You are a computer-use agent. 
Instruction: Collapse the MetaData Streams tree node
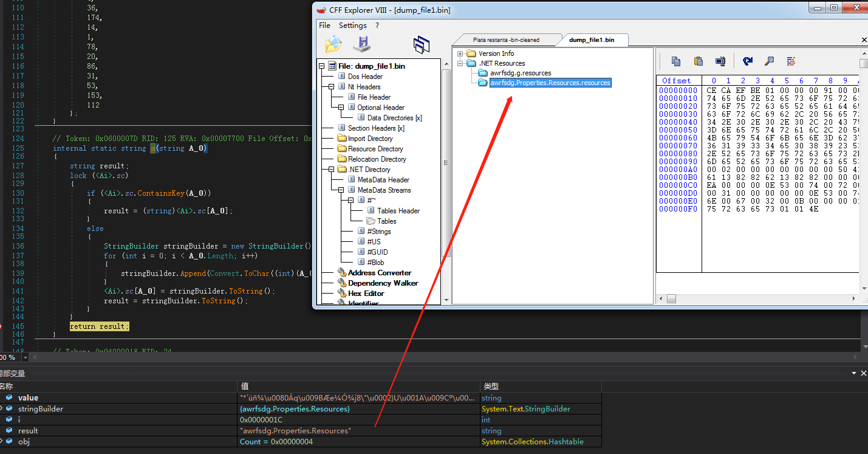point(341,190)
